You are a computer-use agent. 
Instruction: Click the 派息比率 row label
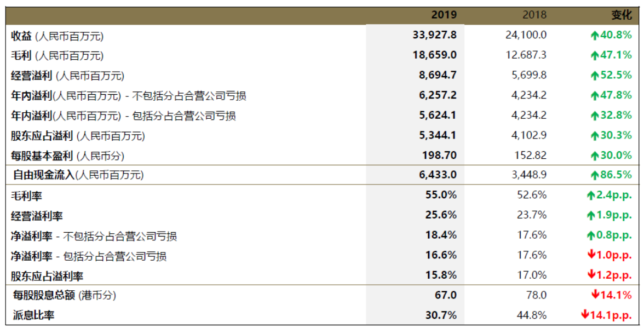(32, 315)
